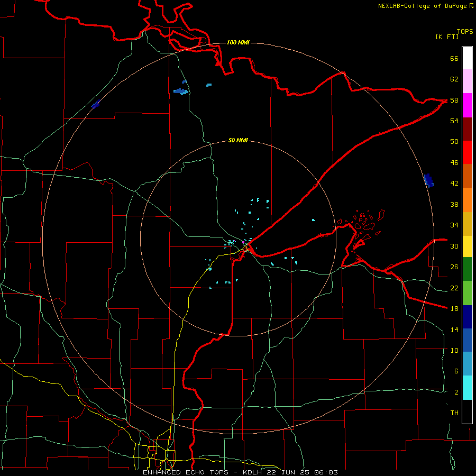Select the '38' scale label
476x476 pixels.
click(x=454, y=204)
